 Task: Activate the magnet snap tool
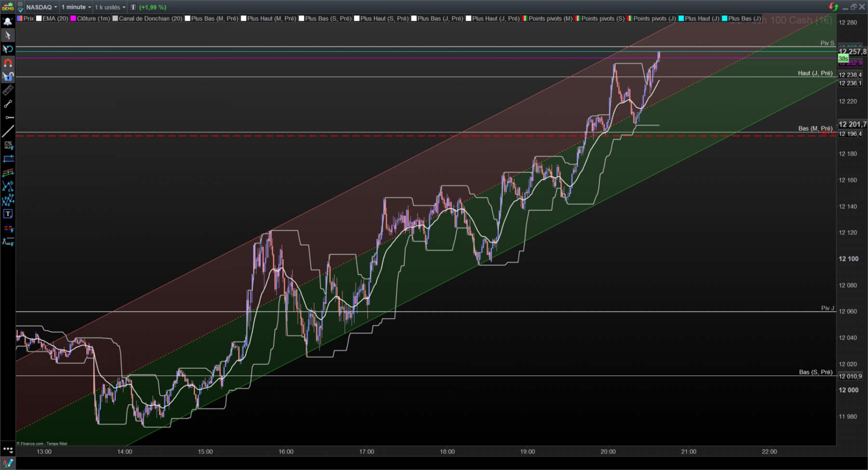click(x=8, y=63)
